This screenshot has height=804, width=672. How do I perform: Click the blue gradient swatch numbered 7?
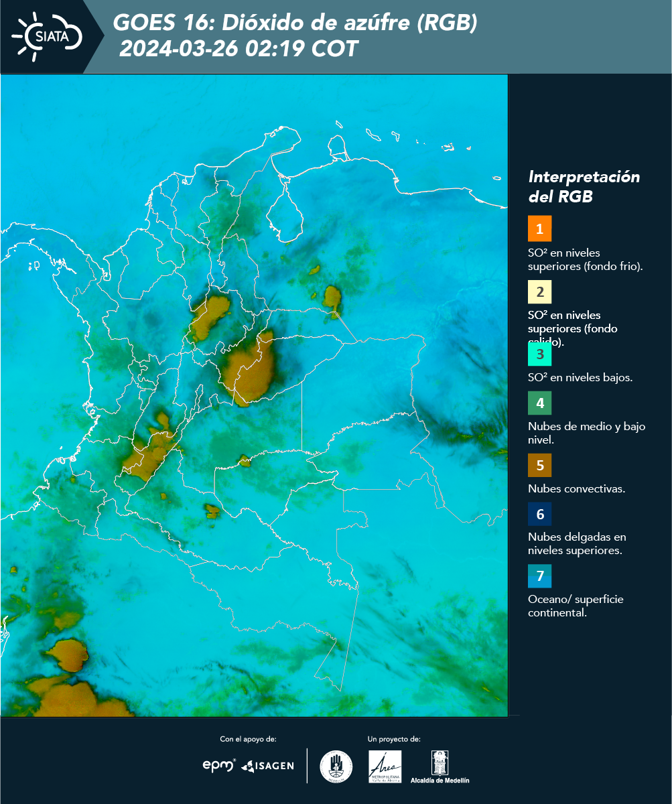pos(539,576)
